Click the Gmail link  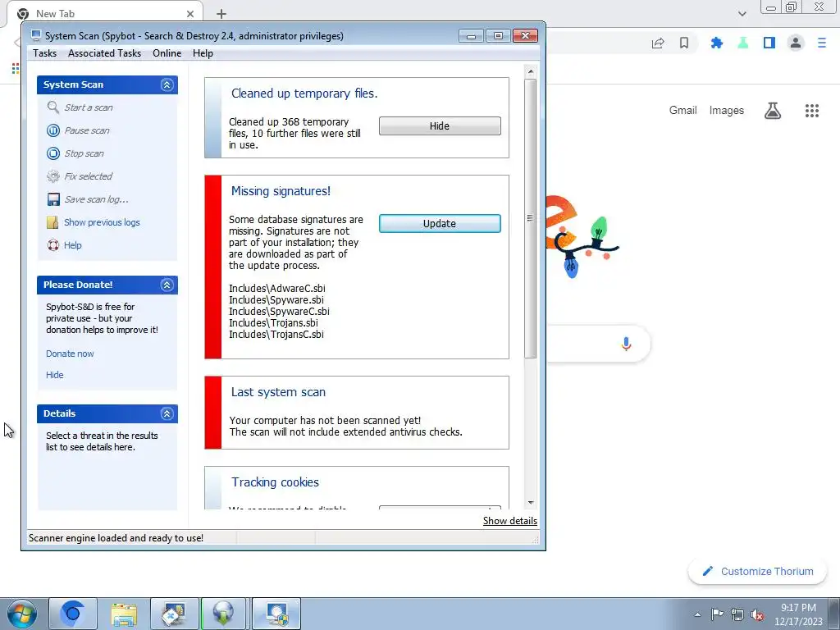682,111
